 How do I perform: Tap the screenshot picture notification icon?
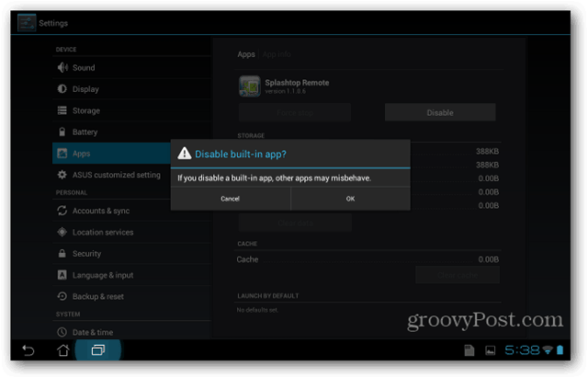(x=490, y=350)
